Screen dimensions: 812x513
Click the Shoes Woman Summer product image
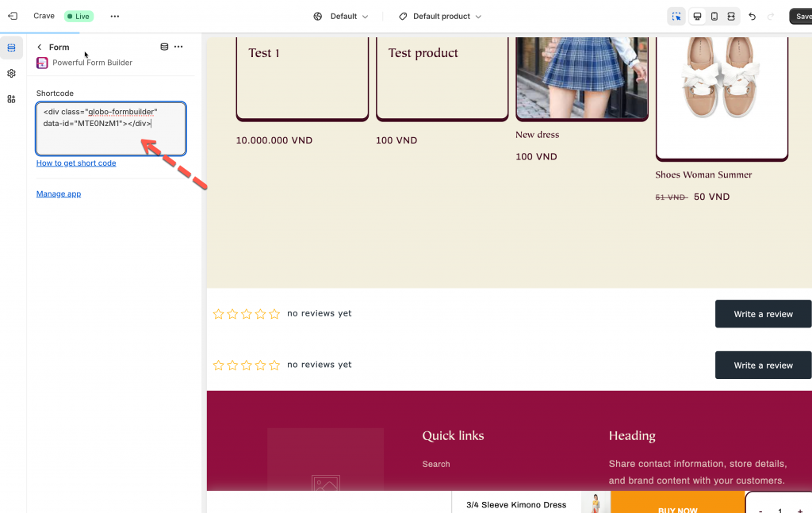click(722, 87)
